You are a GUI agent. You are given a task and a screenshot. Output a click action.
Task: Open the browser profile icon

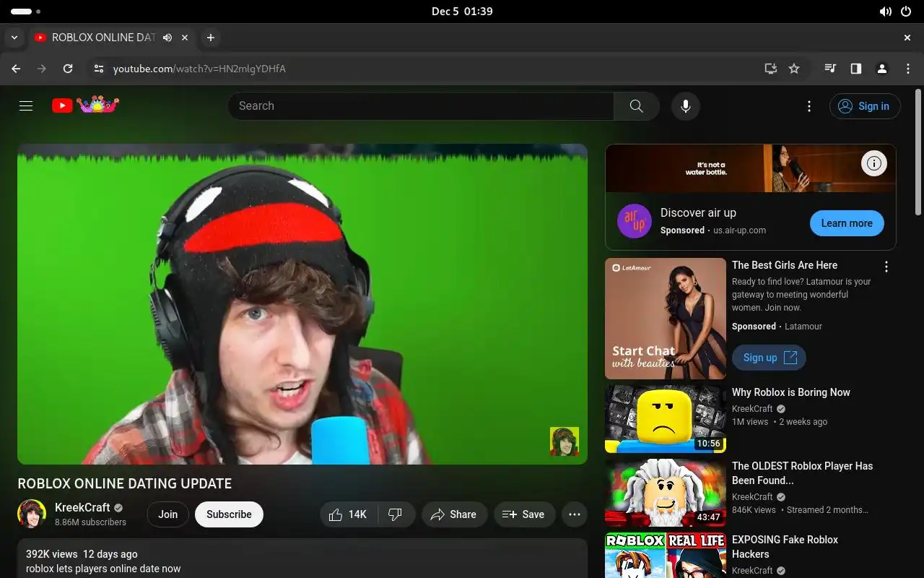[x=882, y=69]
